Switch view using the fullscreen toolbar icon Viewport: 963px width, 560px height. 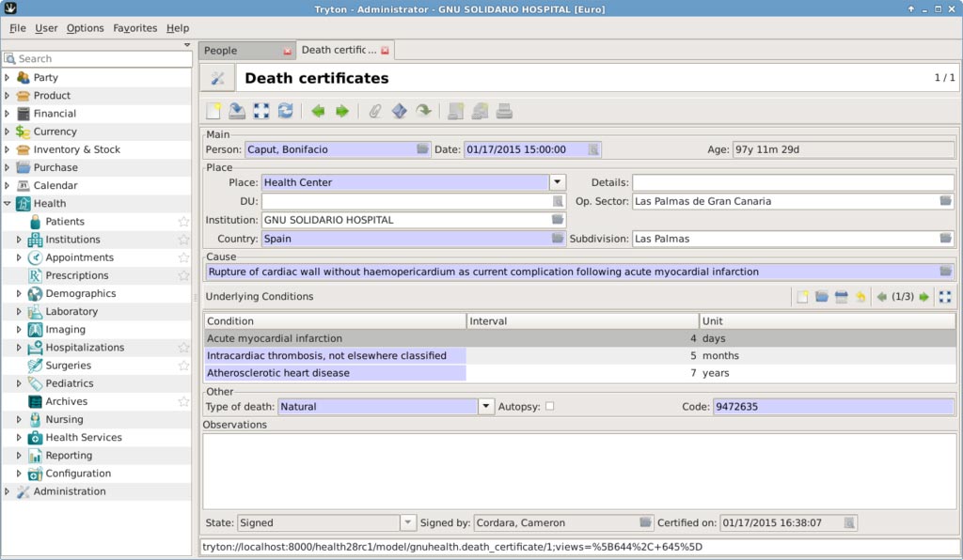coord(261,112)
